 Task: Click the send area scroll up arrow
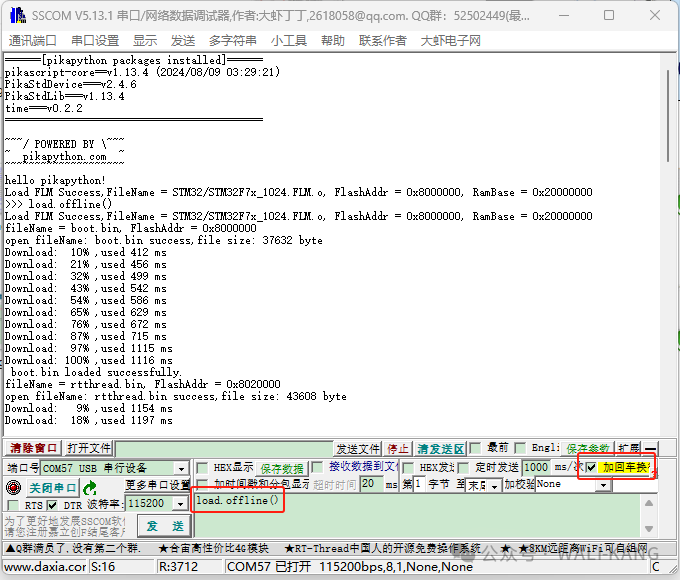point(649,503)
